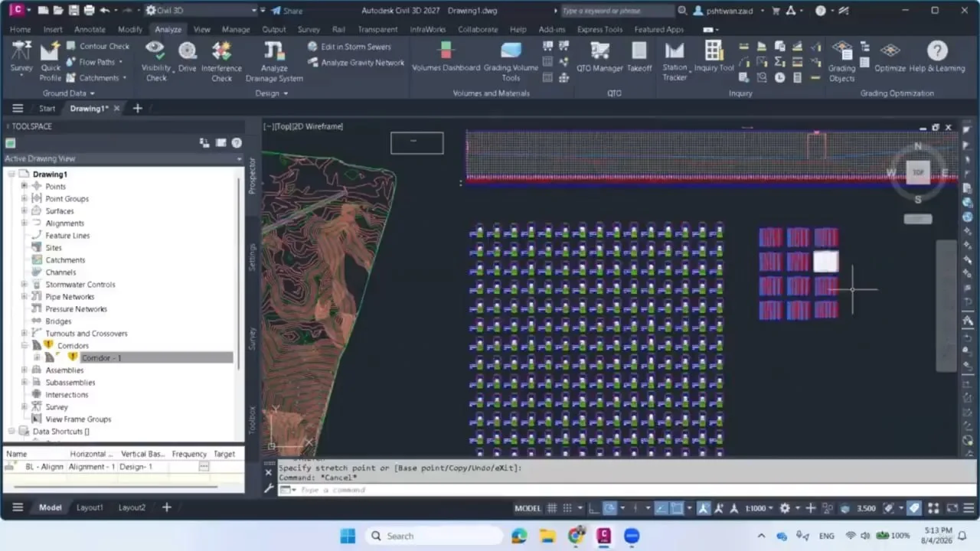The width and height of the screenshot is (980, 551).
Task: Click the Toolspace help question icon
Action: [237, 143]
